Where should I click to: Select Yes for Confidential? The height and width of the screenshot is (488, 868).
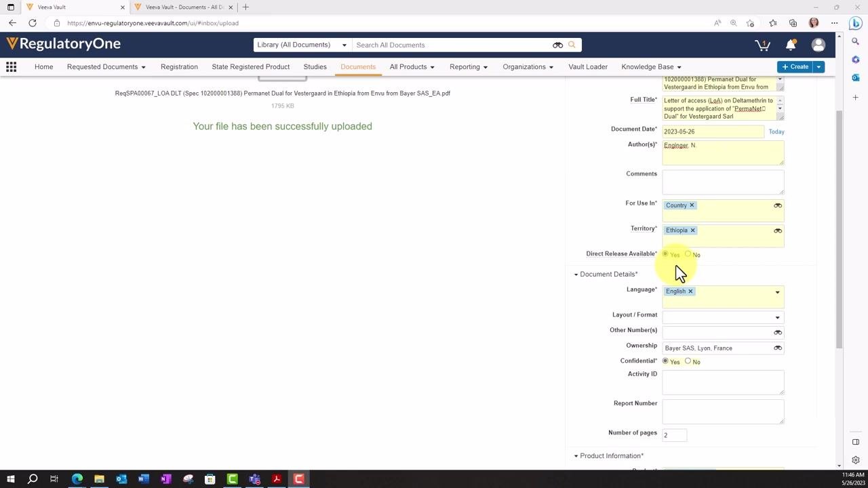(x=665, y=361)
